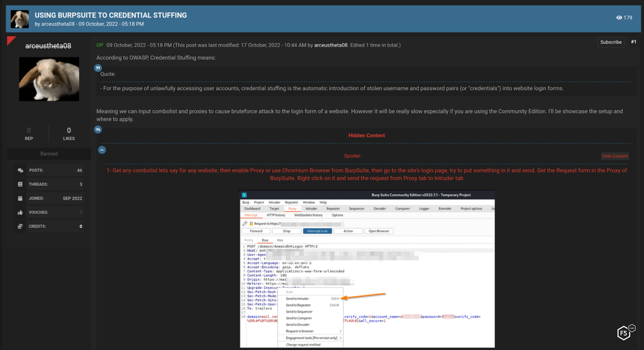
Task: Click the Subscribe button
Action: (x=611, y=42)
